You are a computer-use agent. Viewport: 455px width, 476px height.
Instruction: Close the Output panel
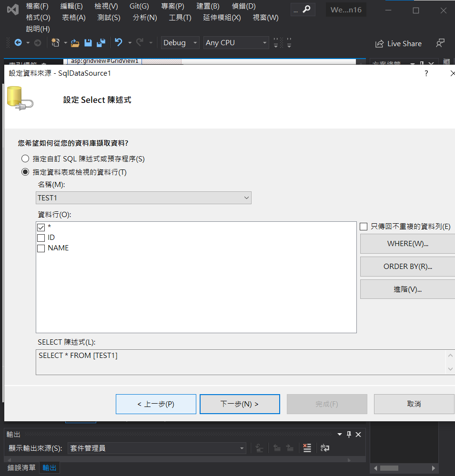(x=358, y=435)
